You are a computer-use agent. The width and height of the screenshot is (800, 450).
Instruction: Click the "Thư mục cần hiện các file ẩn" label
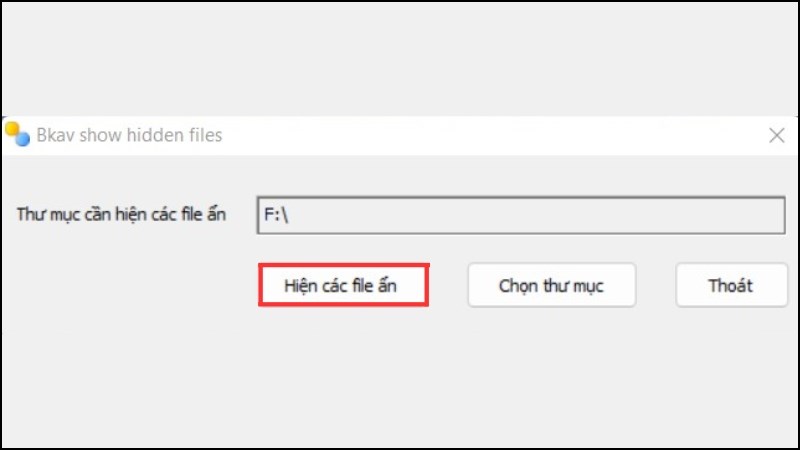tap(121, 215)
